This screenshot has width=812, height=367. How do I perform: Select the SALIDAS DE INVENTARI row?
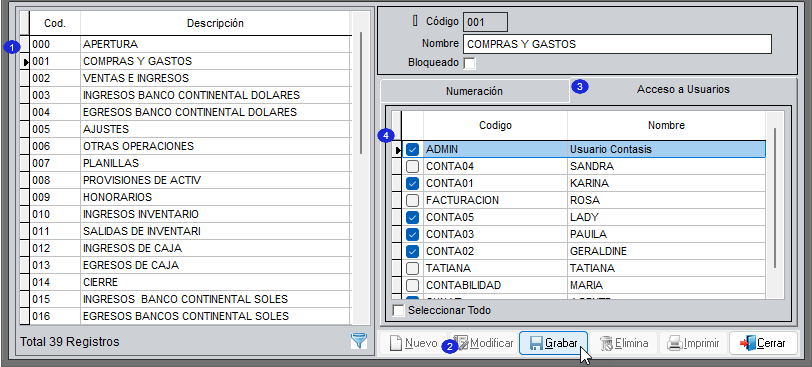click(190, 231)
